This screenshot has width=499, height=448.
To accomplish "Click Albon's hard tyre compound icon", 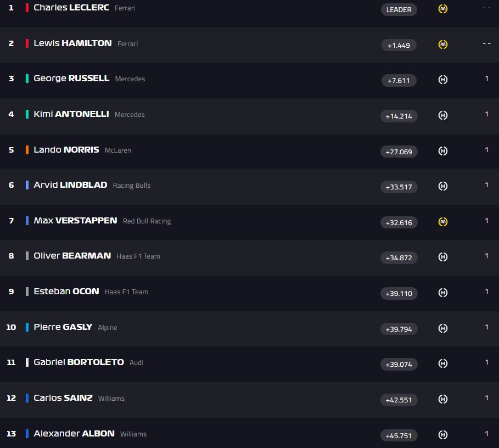I will click(443, 435).
